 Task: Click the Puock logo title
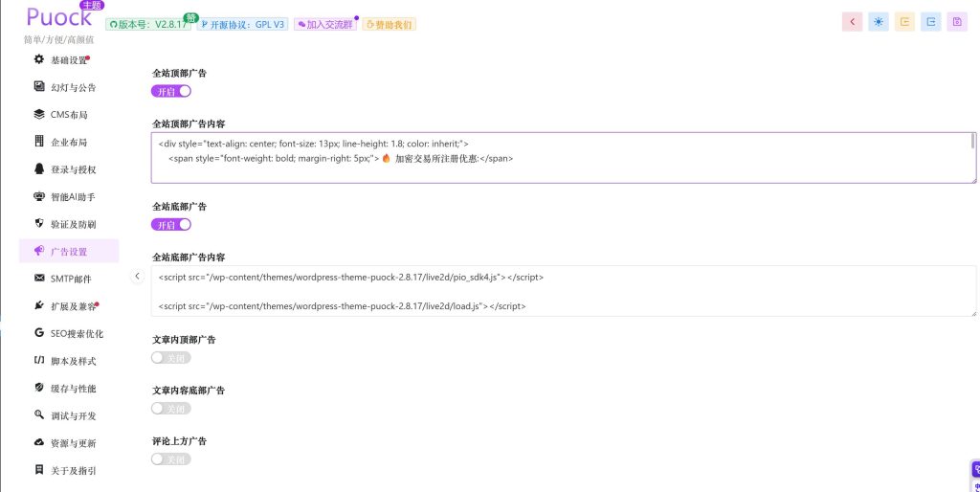pos(58,17)
